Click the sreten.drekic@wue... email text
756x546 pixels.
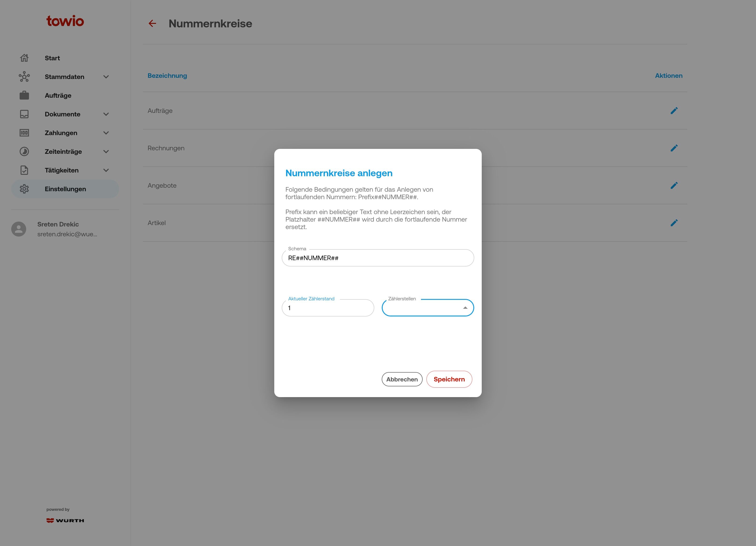(x=67, y=234)
